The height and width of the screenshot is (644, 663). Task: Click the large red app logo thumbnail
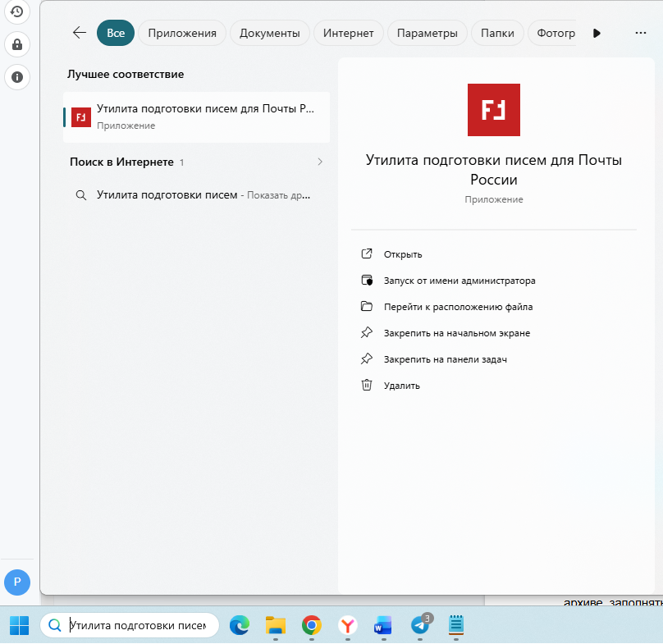click(x=493, y=110)
